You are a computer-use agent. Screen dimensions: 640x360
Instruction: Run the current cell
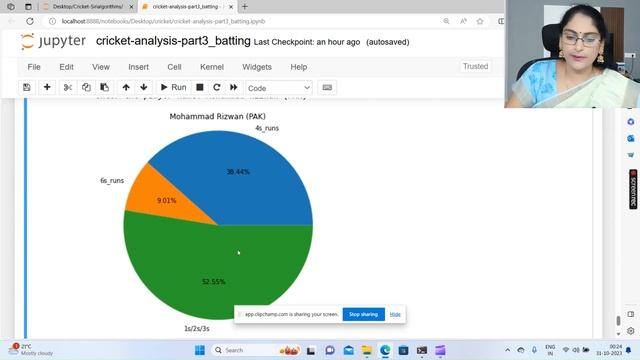coord(173,87)
